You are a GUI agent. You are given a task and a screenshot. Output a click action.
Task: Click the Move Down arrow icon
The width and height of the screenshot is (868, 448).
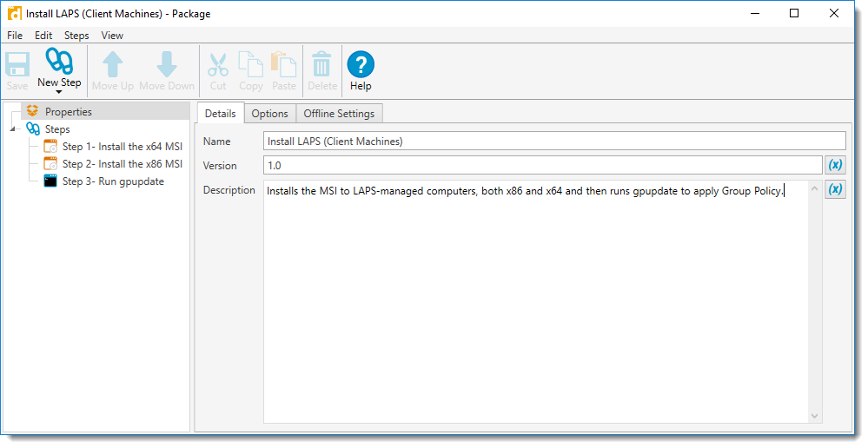[x=167, y=64]
